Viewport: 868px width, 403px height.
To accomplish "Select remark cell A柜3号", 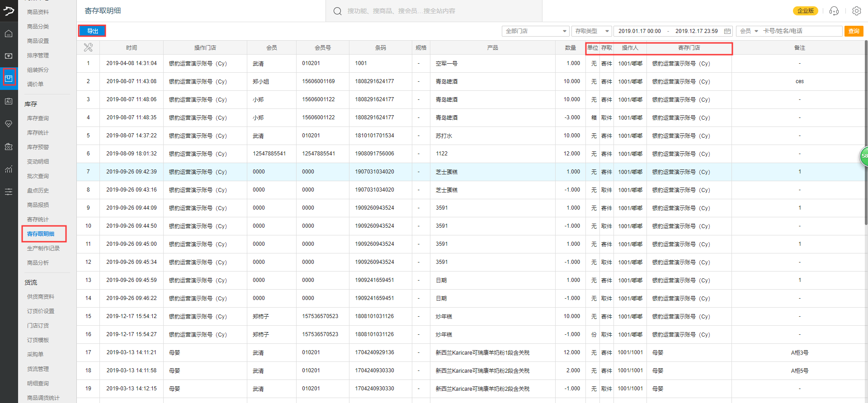I will point(800,353).
